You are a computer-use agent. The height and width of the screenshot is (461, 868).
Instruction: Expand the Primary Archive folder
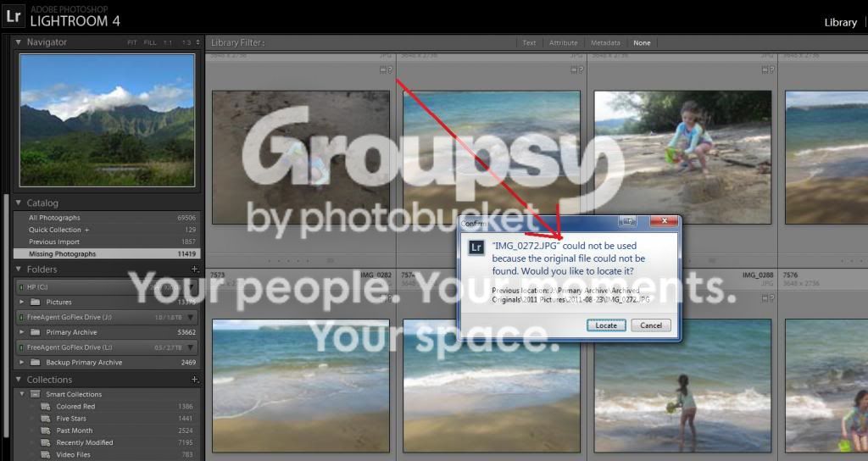coord(21,332)
